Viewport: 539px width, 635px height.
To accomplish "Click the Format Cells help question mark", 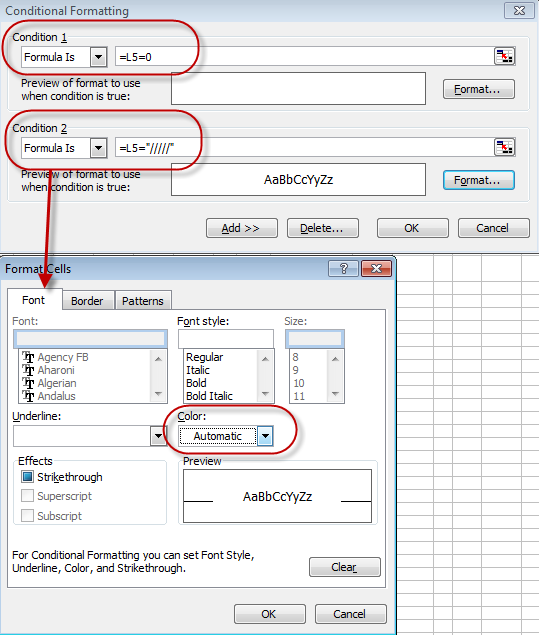I will (x=343, y=268).
